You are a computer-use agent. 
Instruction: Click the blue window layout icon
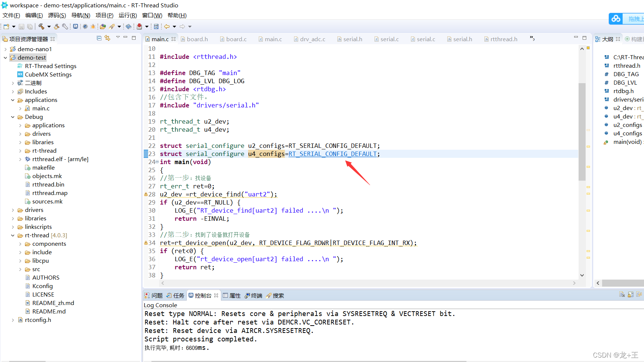[156, 26]
